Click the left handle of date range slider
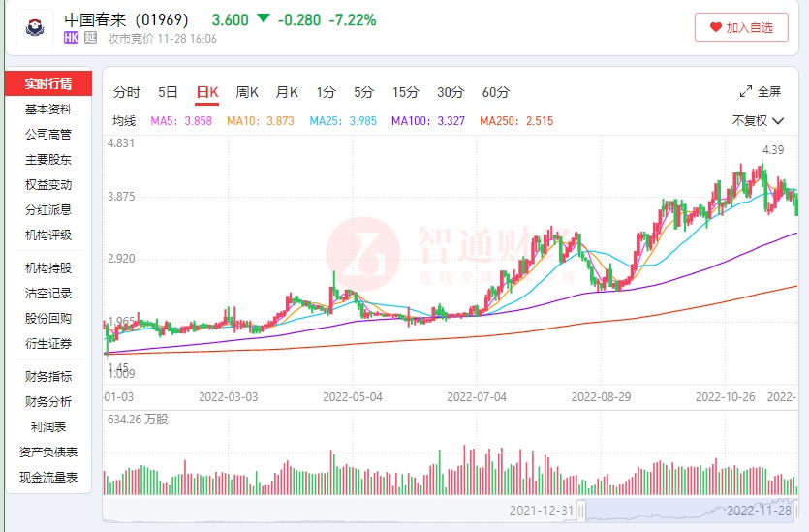Viewport: 809px width, 532px height. coord(581,511)
